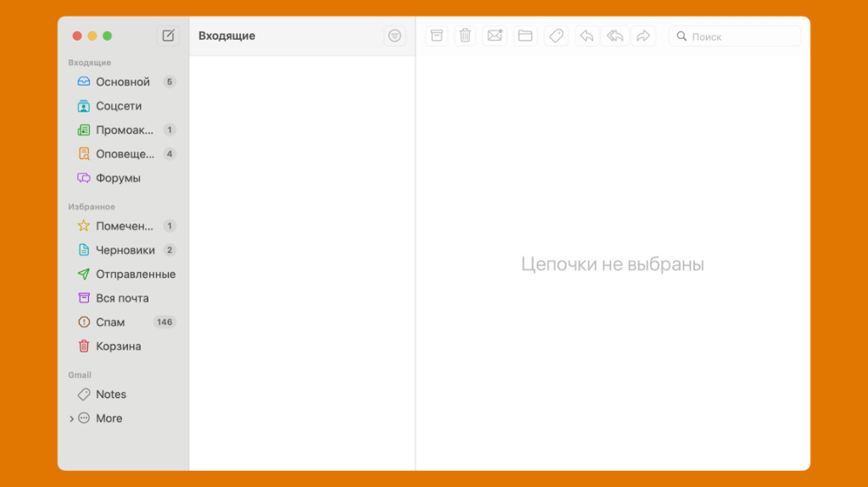Select the Notes label
The width and height of the screenshot is (868, 487).
coord(110,394)
